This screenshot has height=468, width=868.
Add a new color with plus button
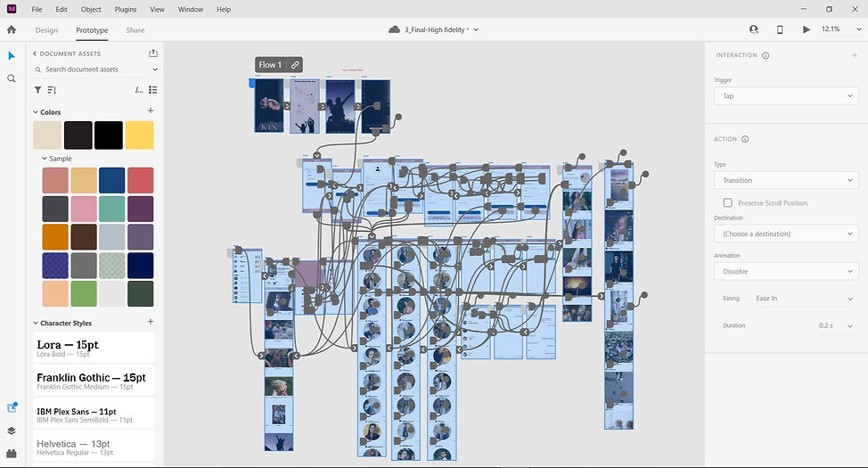(x=151, y=111)
